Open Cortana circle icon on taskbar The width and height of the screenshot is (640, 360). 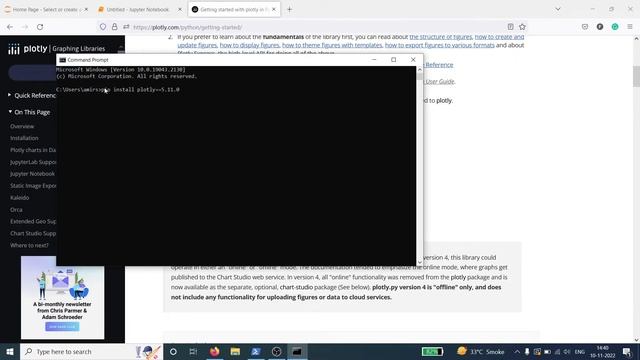pos(173,351)
